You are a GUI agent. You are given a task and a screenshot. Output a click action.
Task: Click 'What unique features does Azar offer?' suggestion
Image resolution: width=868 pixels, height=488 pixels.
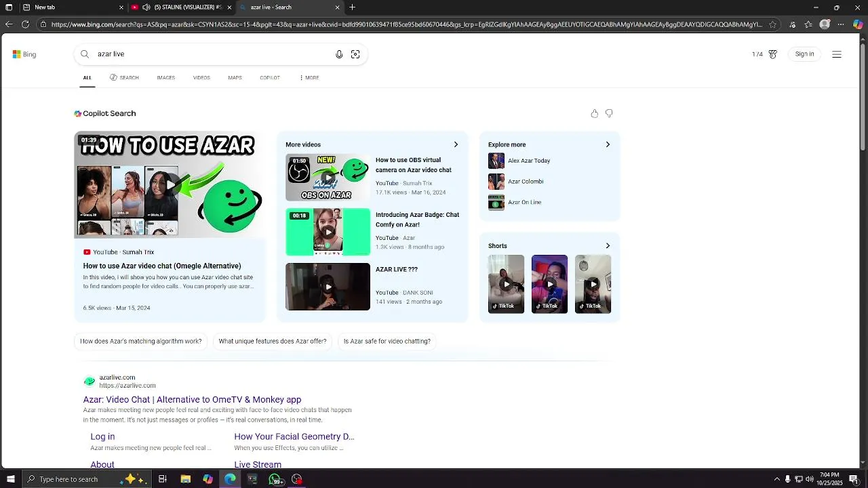coord(273,342)
